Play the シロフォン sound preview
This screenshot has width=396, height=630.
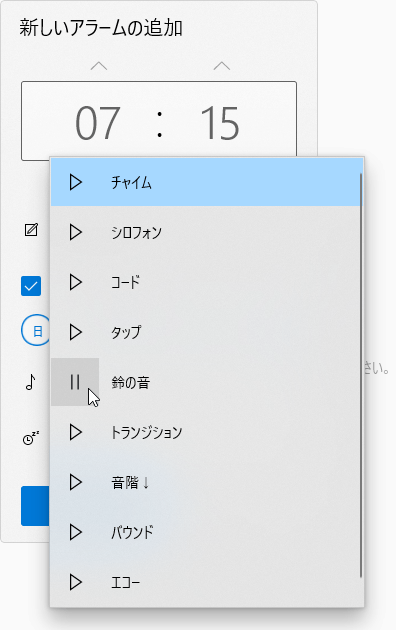[x=75, y=232]
